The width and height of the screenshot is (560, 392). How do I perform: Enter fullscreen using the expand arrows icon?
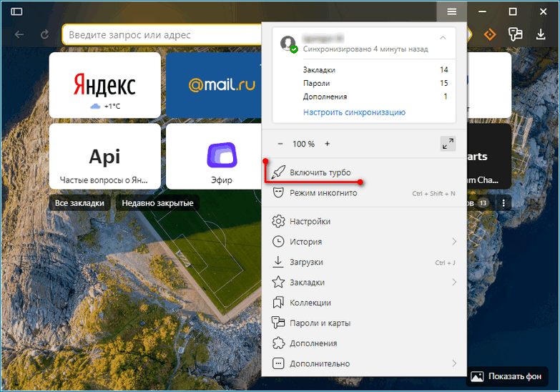pyautogui.click(x=448, y=144)
